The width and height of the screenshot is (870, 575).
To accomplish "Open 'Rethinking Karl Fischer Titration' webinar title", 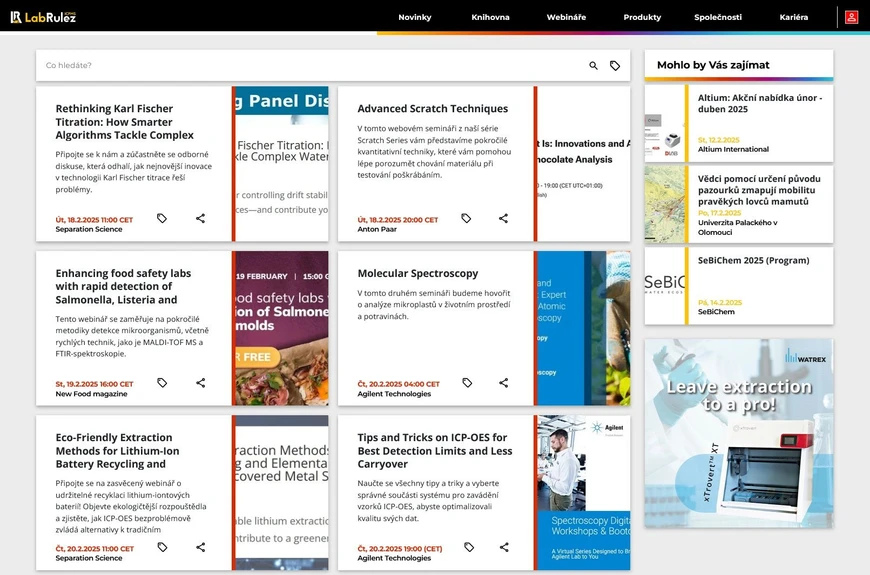I will (124, 122).
